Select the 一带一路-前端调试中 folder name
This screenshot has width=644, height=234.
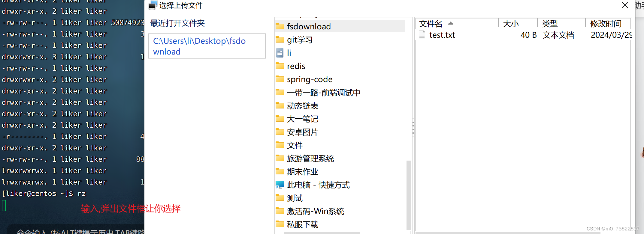[x=324, y=92]
